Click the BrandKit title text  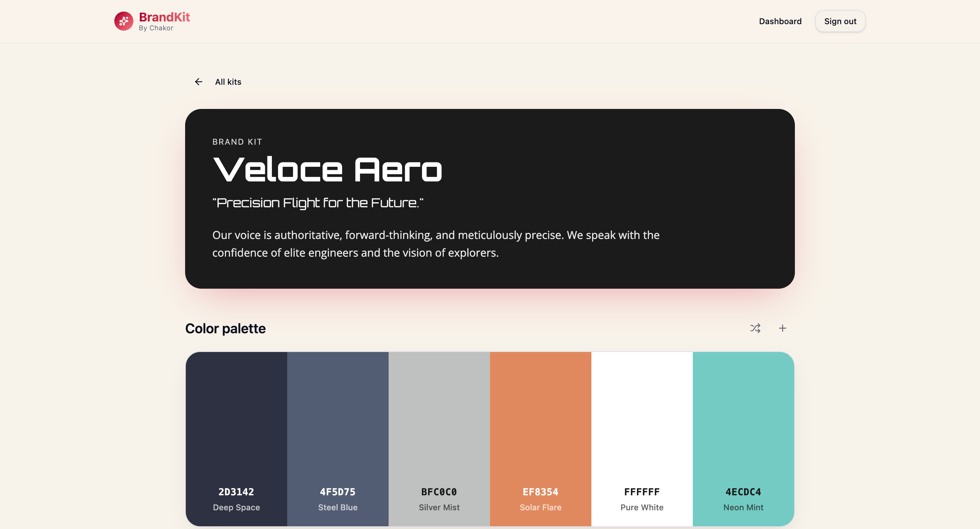(x=164, y=17)
